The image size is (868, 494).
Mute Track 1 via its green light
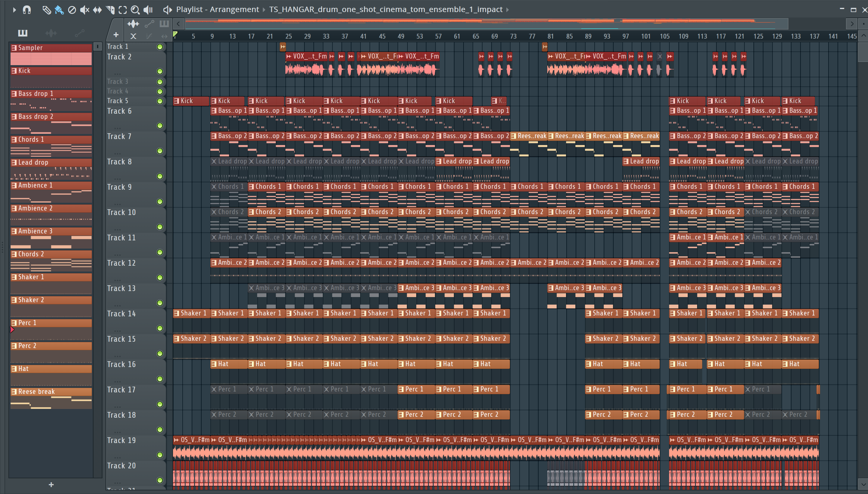[160, 47]
